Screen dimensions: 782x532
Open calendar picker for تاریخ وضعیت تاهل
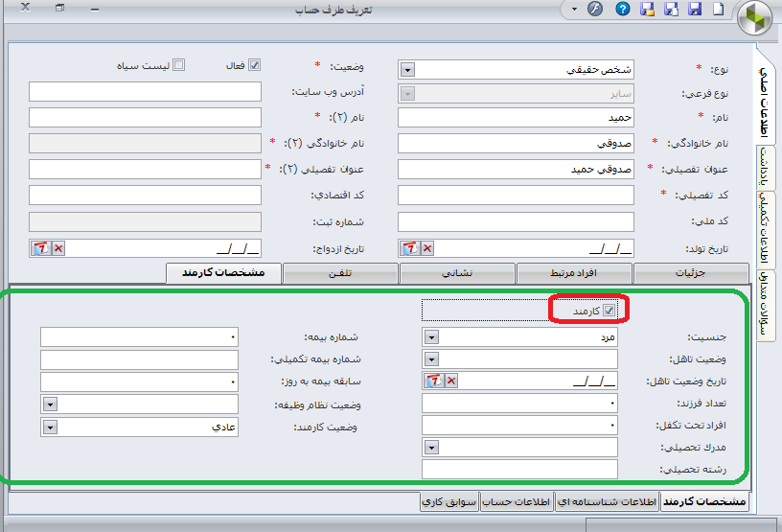[x=434, y=381]
